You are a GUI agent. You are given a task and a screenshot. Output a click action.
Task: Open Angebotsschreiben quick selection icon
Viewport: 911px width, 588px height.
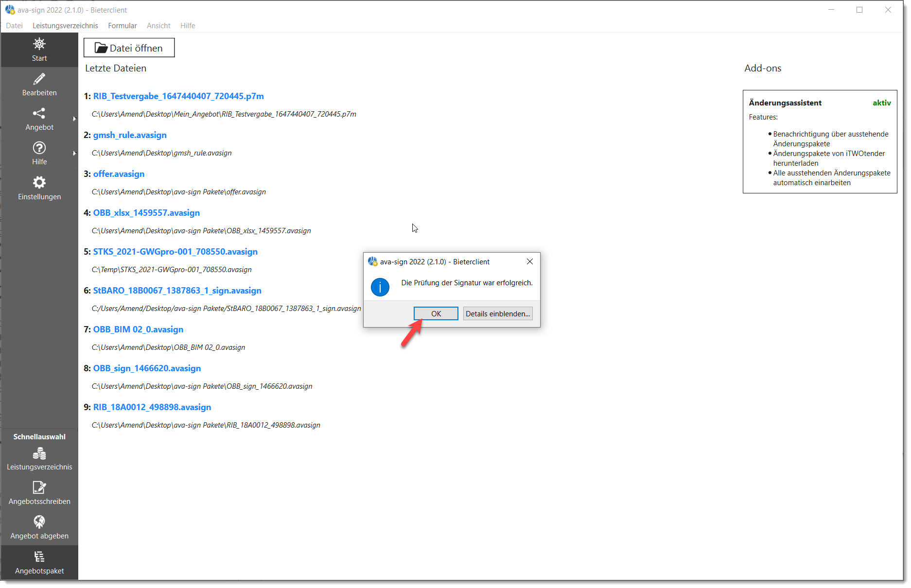point(39,487)
